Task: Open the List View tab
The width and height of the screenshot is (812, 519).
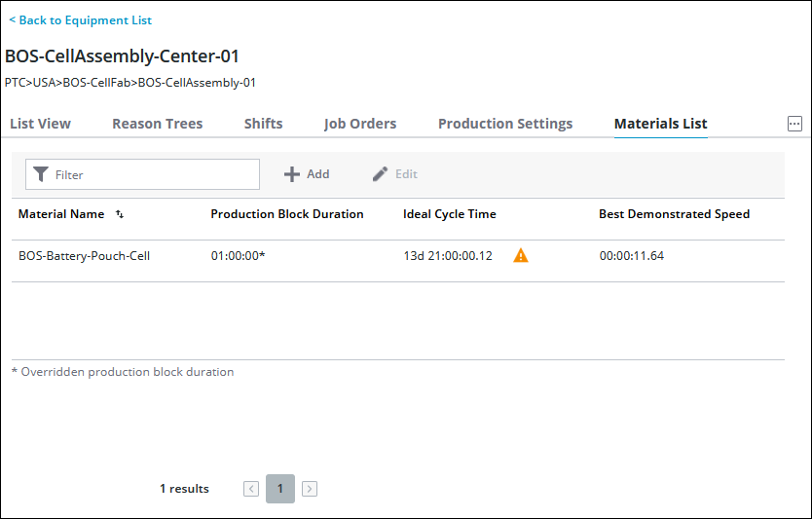Action: coord(40,124)
